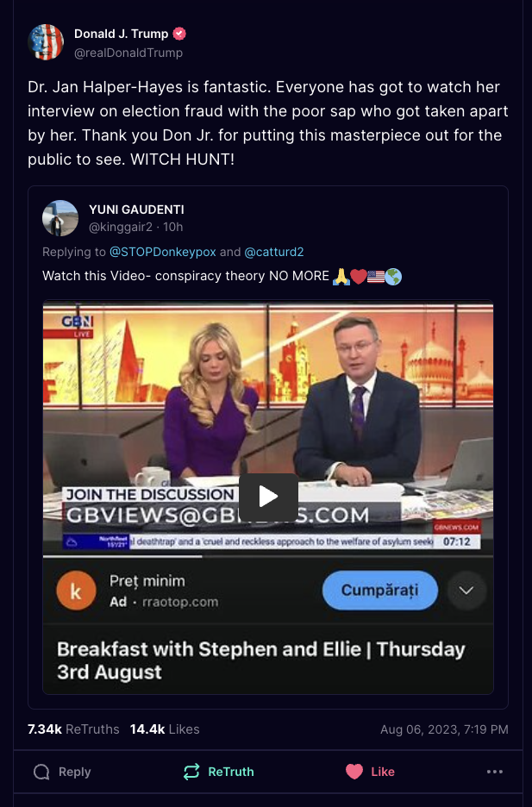This screenshot has width=532, height=807.
Task: Open the @STOPDonkeypox mention link
Action: [163, 252]
